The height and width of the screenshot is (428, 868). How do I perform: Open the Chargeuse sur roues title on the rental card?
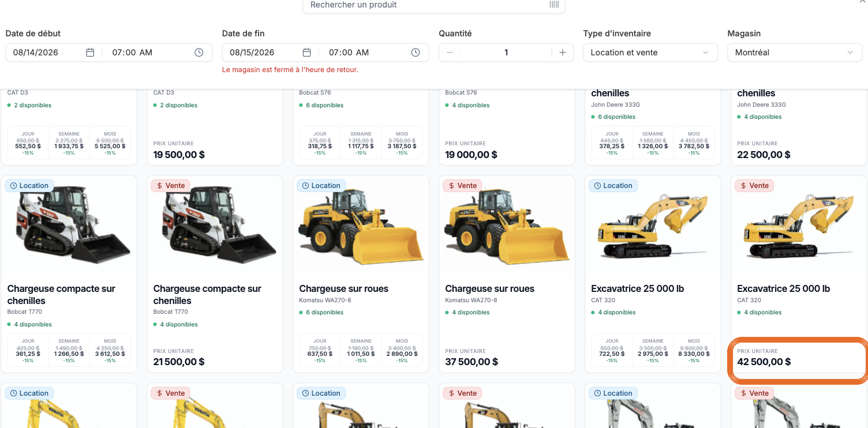(344, 288)
